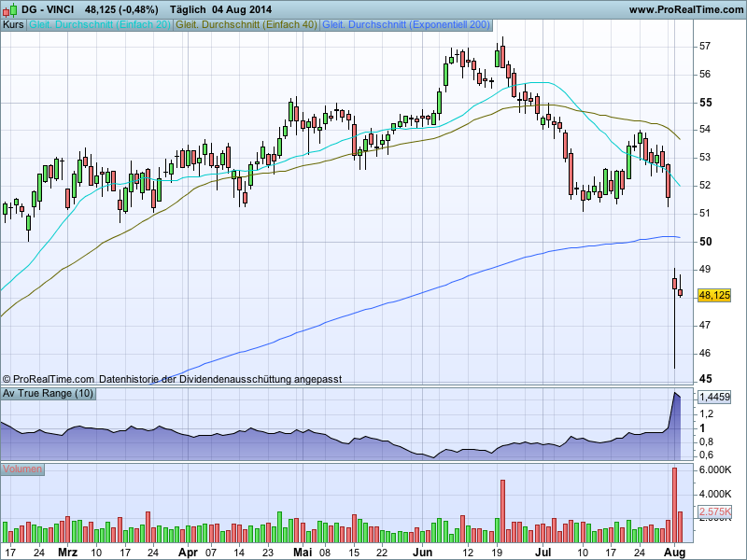Click the Jul month label on time axis
This screenshot has width=747, height=560.
[543, 553]
